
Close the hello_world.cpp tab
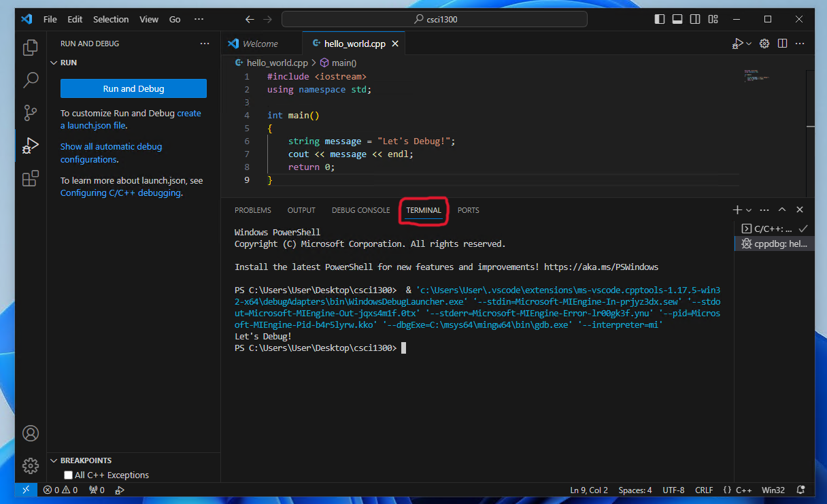(395, 44)
